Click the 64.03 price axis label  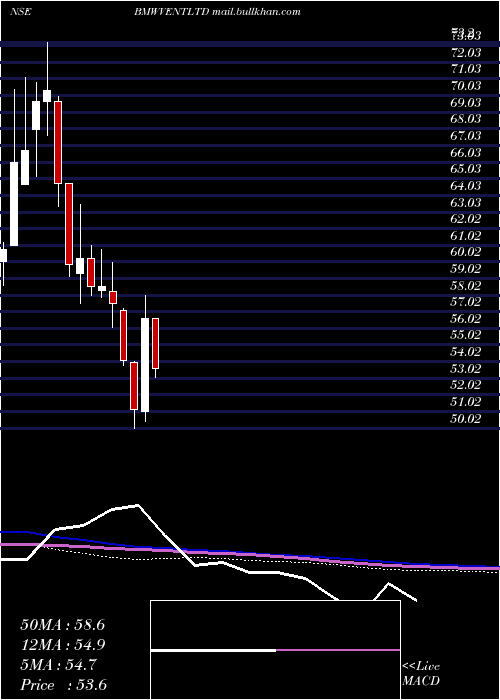(x=466, y=186)
